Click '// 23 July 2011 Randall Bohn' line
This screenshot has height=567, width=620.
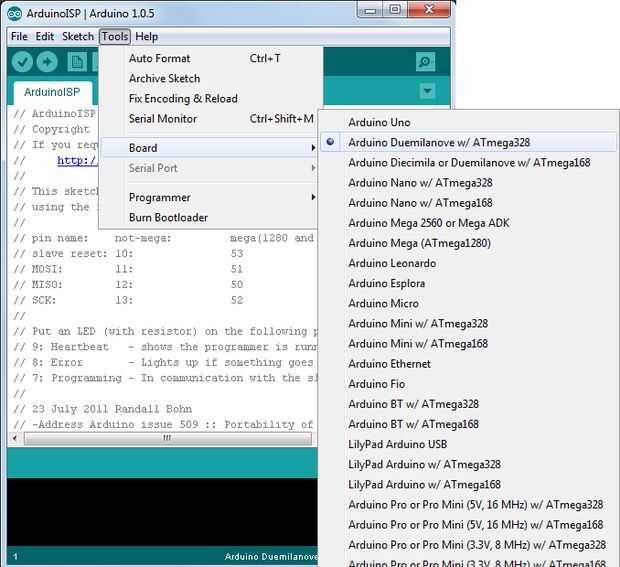click(x=102, y=409)
